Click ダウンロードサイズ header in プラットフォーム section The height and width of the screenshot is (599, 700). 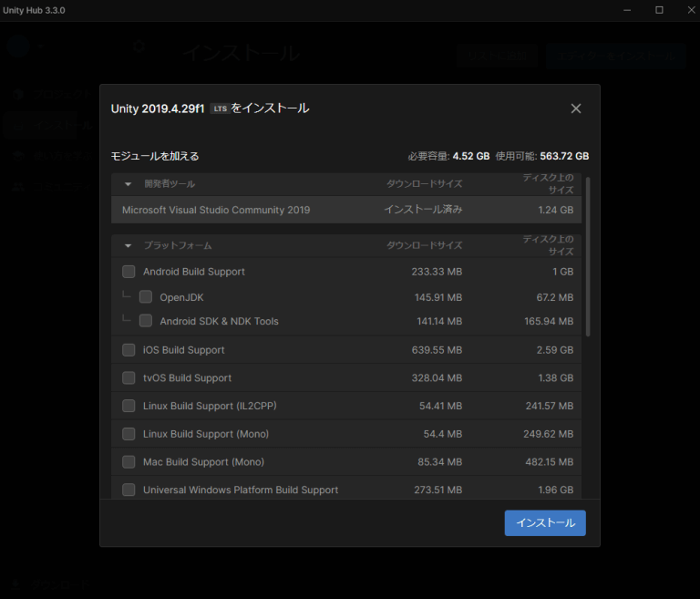point(424,246)
